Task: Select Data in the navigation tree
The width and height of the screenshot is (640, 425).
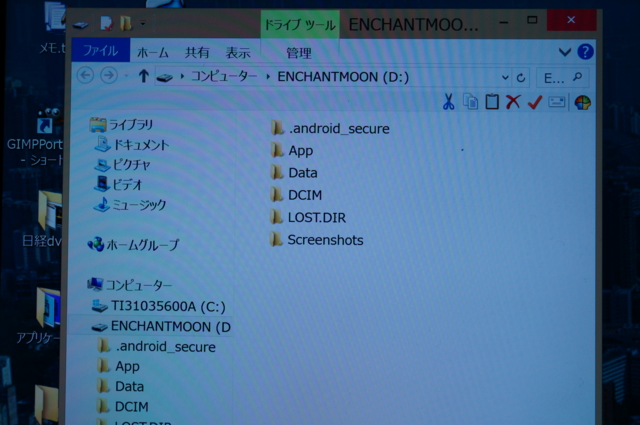Action: tap(121, 386)
